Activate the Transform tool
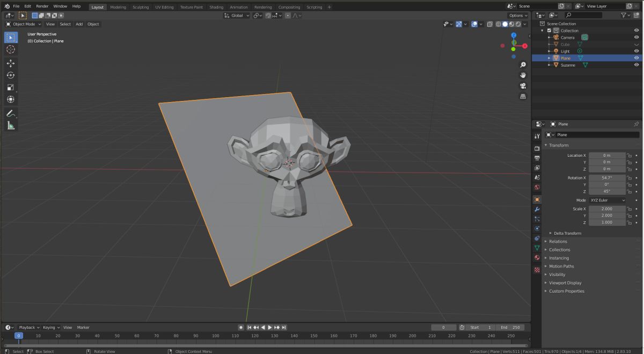The height and width of the screenshot is (354, 644). [x=11, y=99]
